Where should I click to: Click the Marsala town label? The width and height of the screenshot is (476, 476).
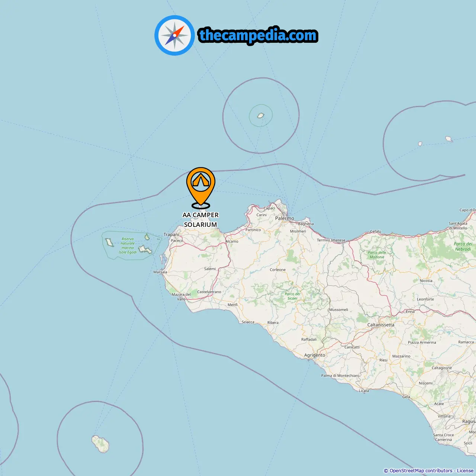point(160,272)
